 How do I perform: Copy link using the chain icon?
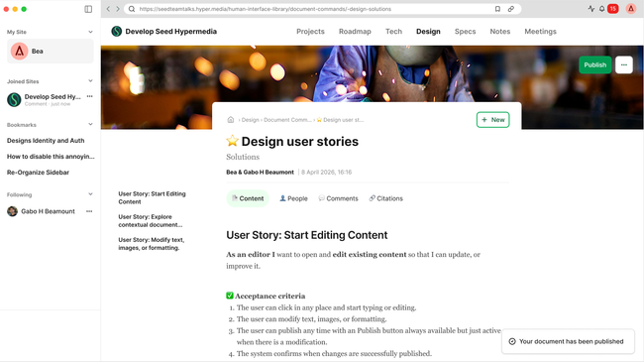[x=511, y=9]
